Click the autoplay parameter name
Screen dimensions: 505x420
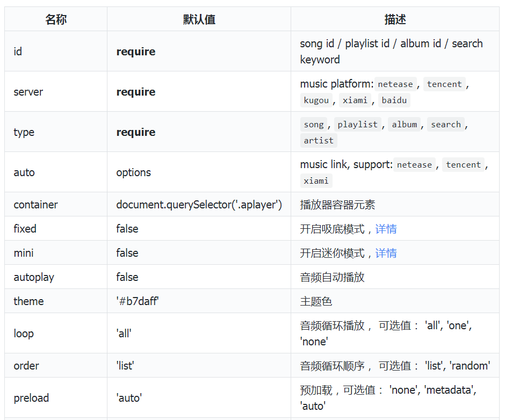point(34,277)
